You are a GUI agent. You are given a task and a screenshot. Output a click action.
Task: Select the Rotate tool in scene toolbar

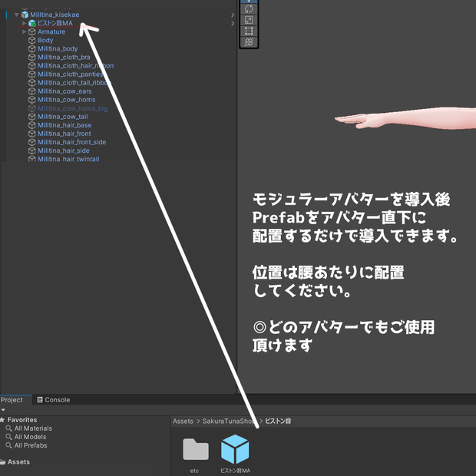tap(249, 8)
